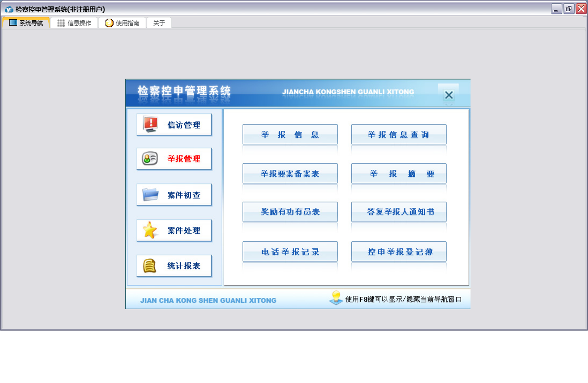
Task: Click the red exclamation icon for 信访管理
Action: [150, 125]
